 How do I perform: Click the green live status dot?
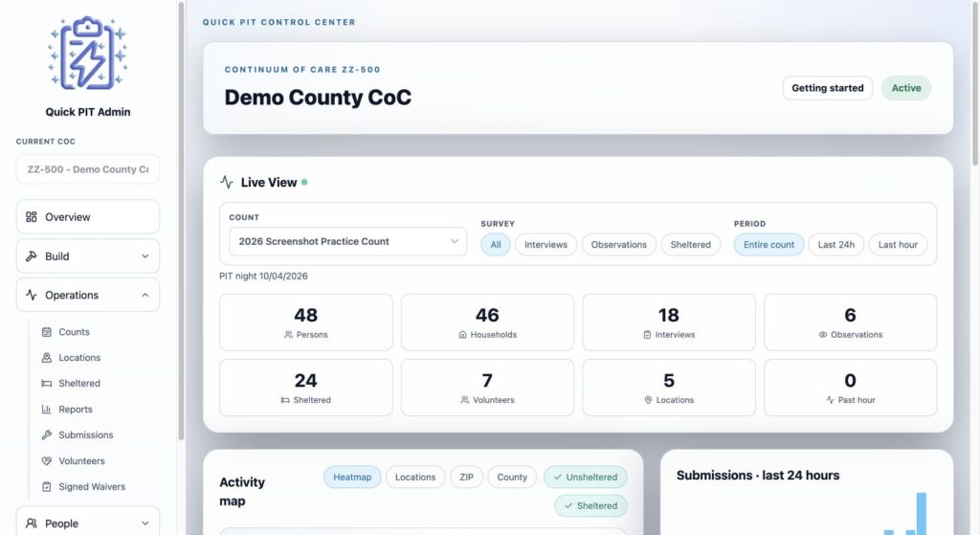pyautogui.click(x=304, y=183)
